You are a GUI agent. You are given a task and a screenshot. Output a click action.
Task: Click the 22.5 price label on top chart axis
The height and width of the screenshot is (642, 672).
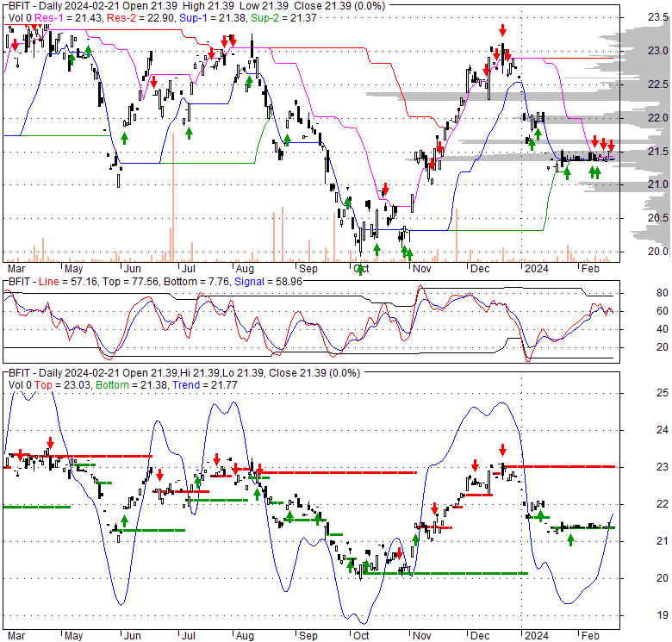coord(657,84)
